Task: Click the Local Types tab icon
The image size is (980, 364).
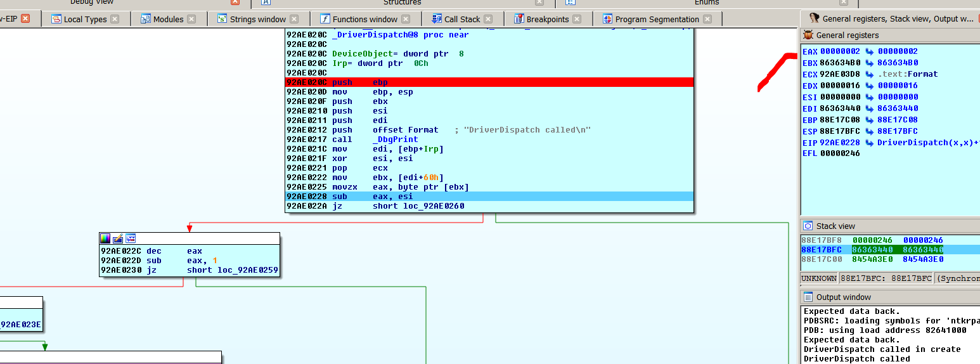Action: (x=56, y=19)
